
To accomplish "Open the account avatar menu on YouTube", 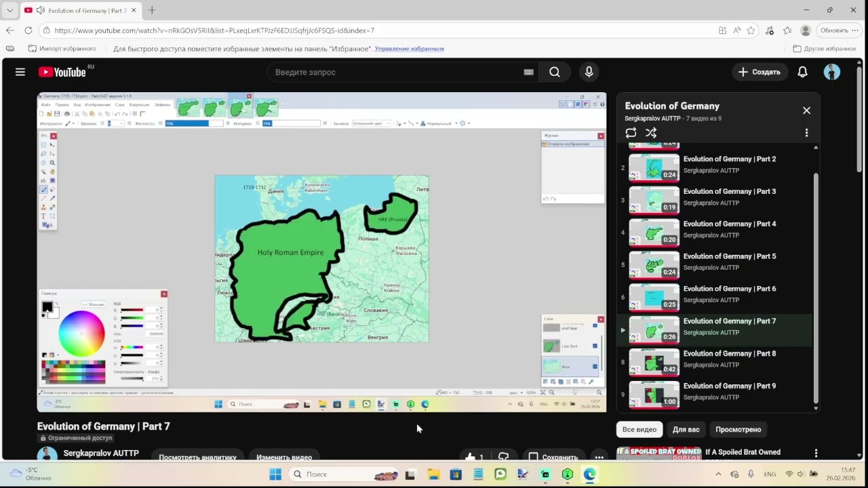I will point(832,72).
